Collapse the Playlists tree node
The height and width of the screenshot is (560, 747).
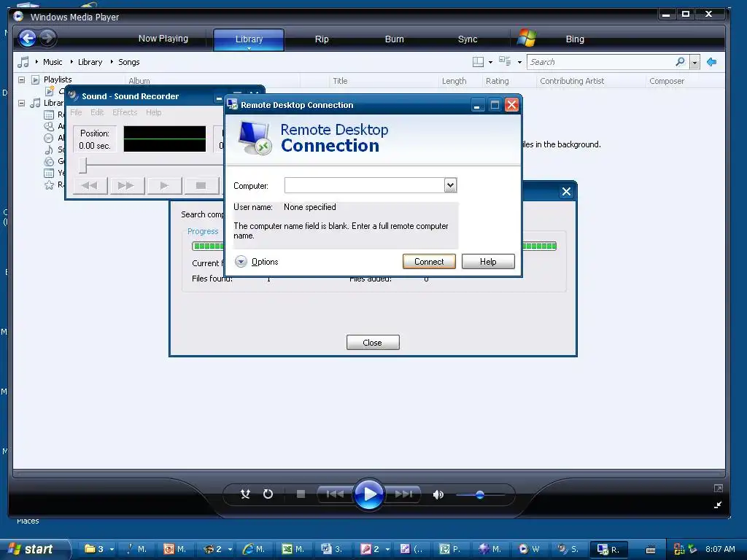click(x=21, y=79)
